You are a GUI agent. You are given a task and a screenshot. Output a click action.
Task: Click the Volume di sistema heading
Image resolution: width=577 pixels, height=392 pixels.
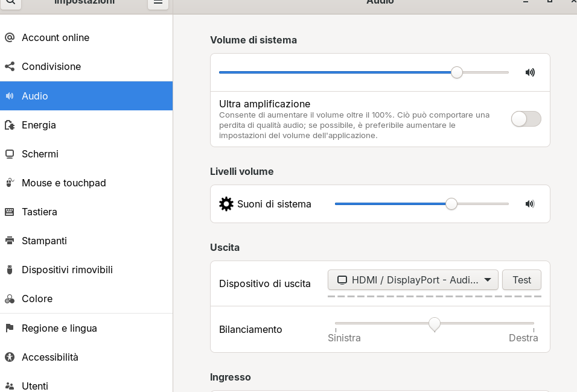click(253, 40)
